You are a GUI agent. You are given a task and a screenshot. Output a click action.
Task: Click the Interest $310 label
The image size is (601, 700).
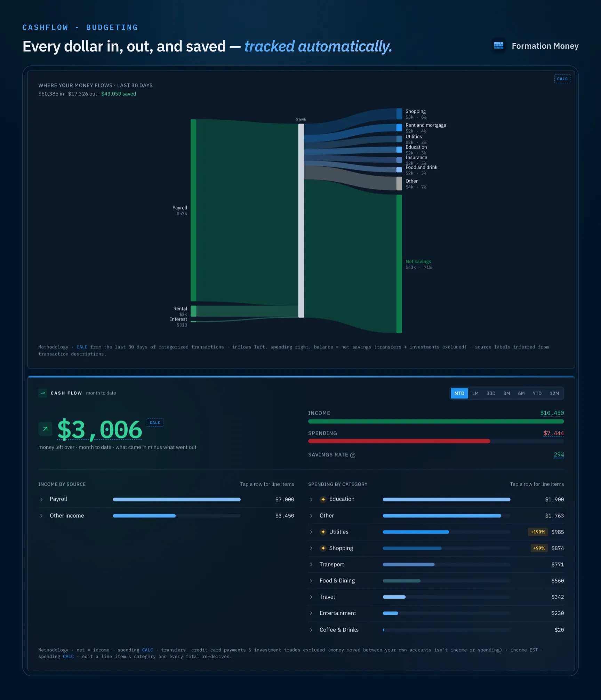[x=178, y=322]
